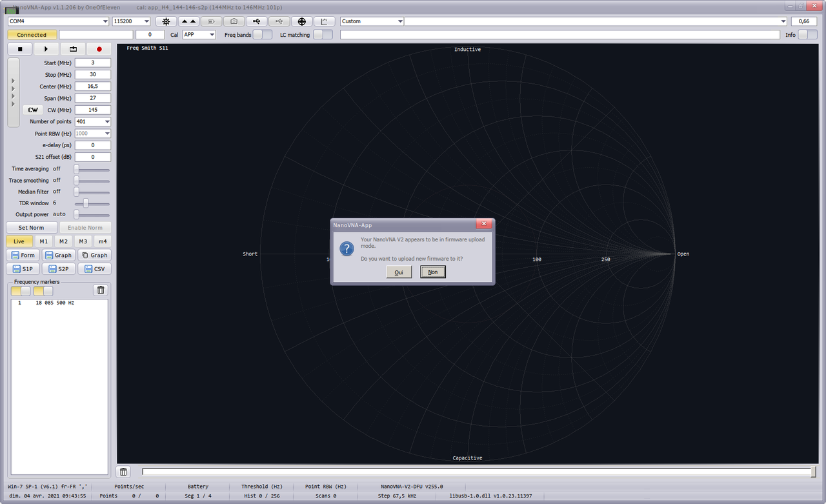Click Non to decline firmware upload
Viewport: 826px width, 504px height.
click(x=433, y=272)
